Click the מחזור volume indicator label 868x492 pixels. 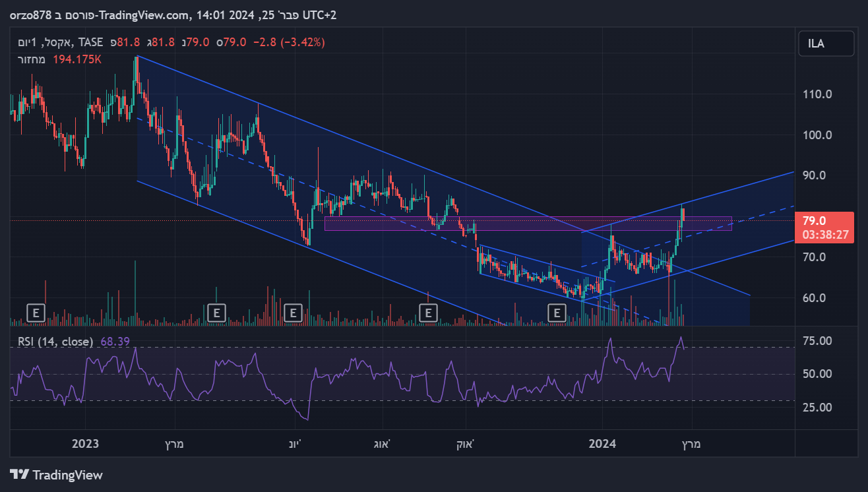pos(32,59)
